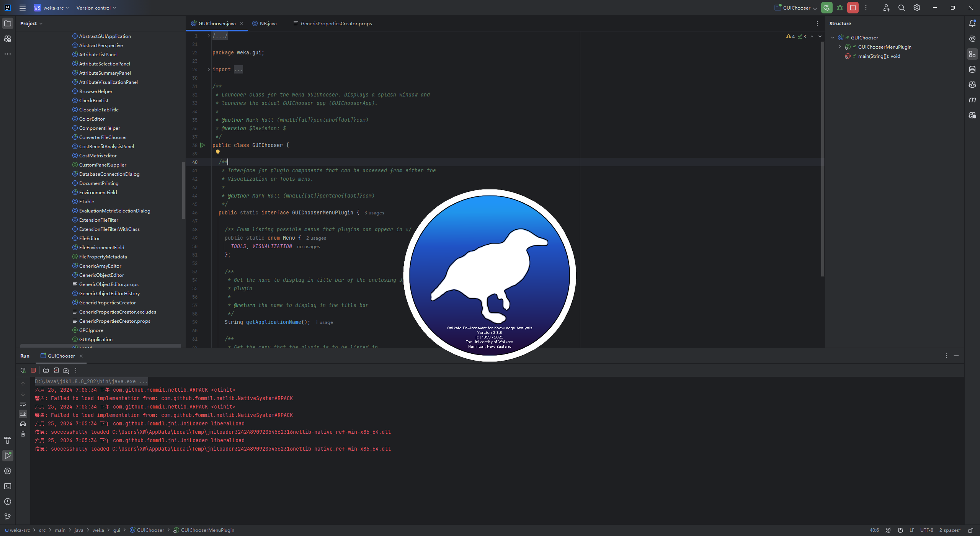Take a thread dump camera icon
Viewport: 980px width, 536px height.
(x=46, y=370)
